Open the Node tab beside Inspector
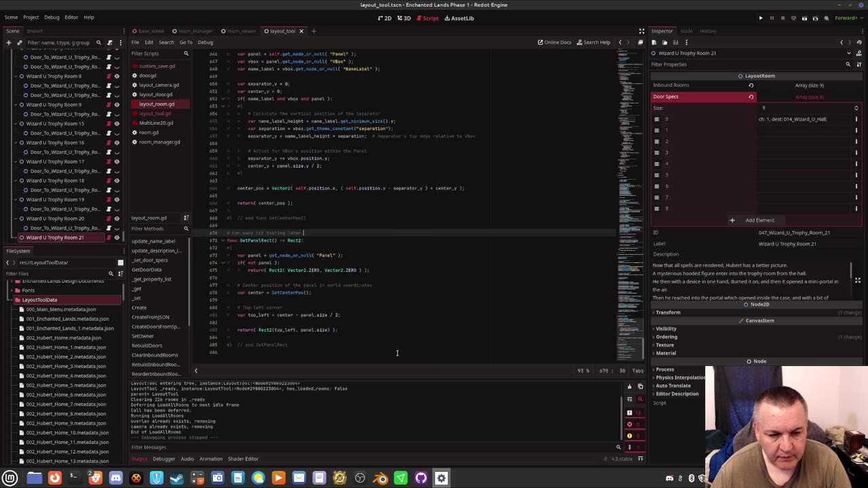The height and width of the screenshot is (488, 868). click(x=686, y=31)
